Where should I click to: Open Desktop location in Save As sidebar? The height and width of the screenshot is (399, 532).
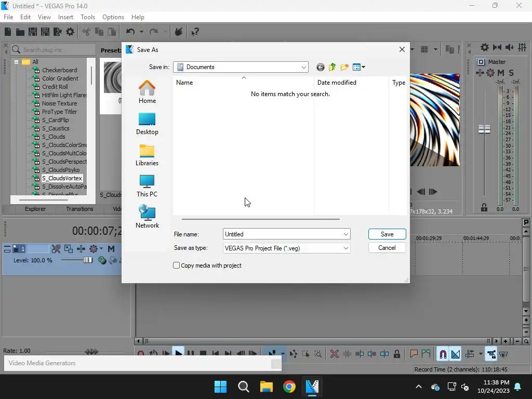click(147, 124)
